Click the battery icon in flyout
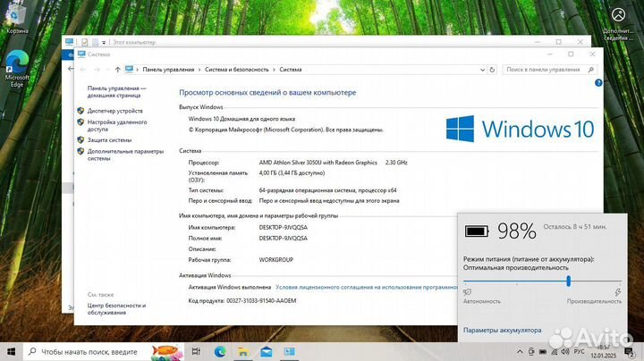The image size is (644, 361). click(x=477, y=231)
